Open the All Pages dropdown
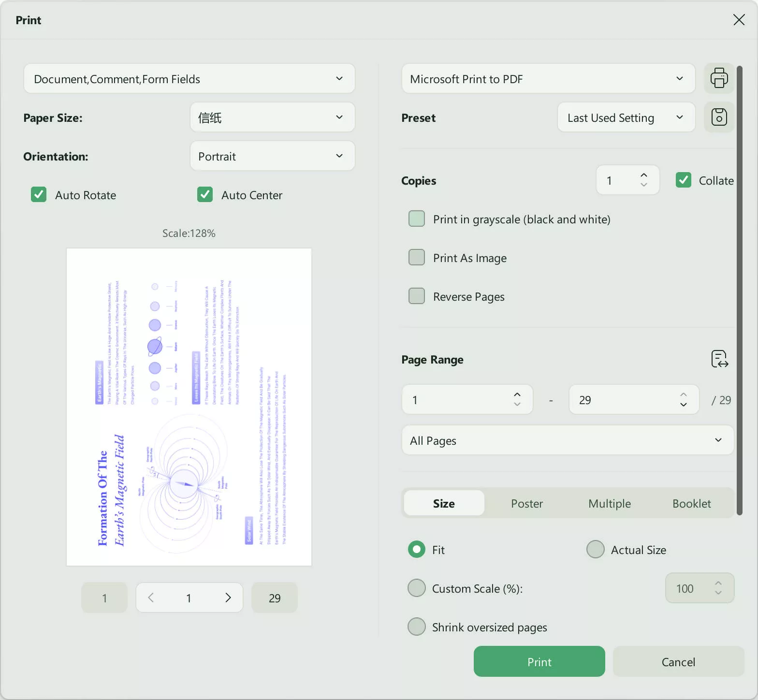 [567, 440]
